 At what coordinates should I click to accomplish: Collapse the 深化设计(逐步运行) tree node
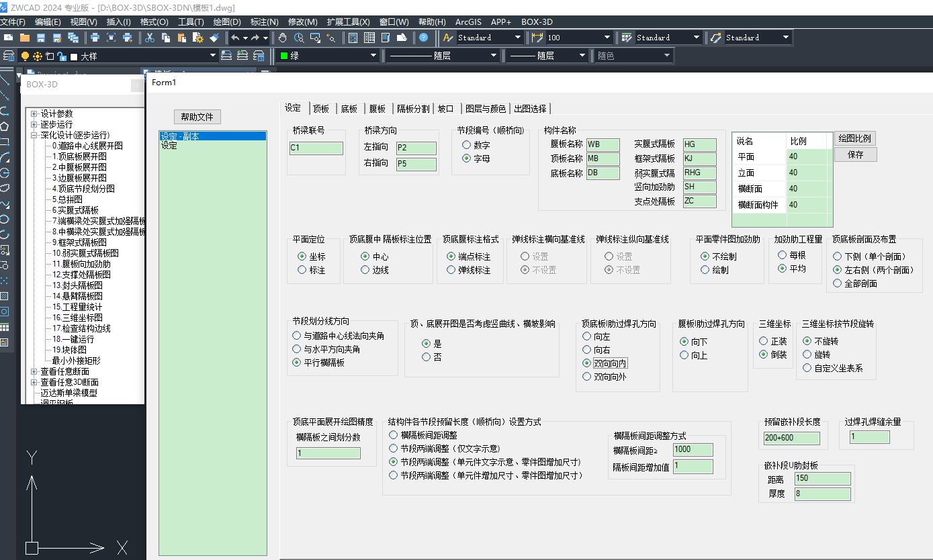(x=34, y=135)
